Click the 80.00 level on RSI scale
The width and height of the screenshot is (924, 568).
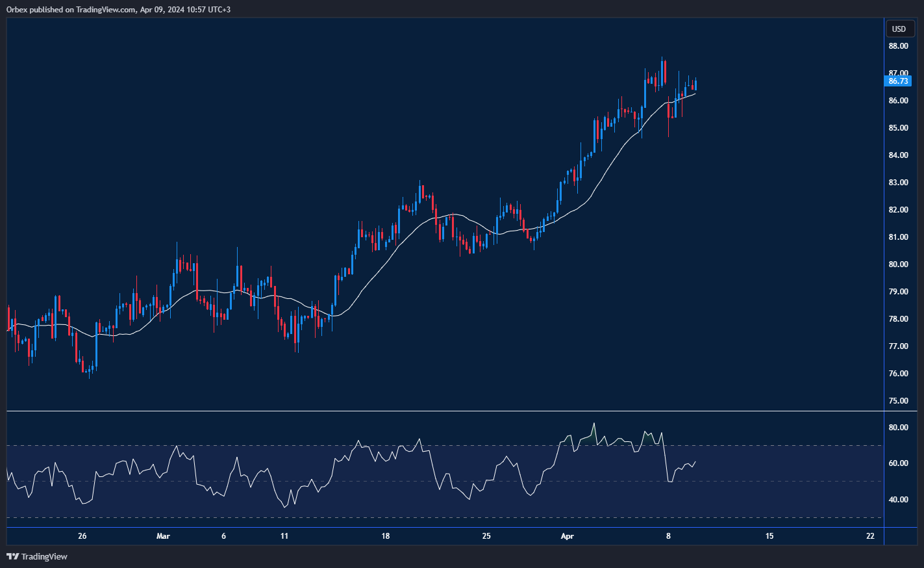[x=898, y=428]
